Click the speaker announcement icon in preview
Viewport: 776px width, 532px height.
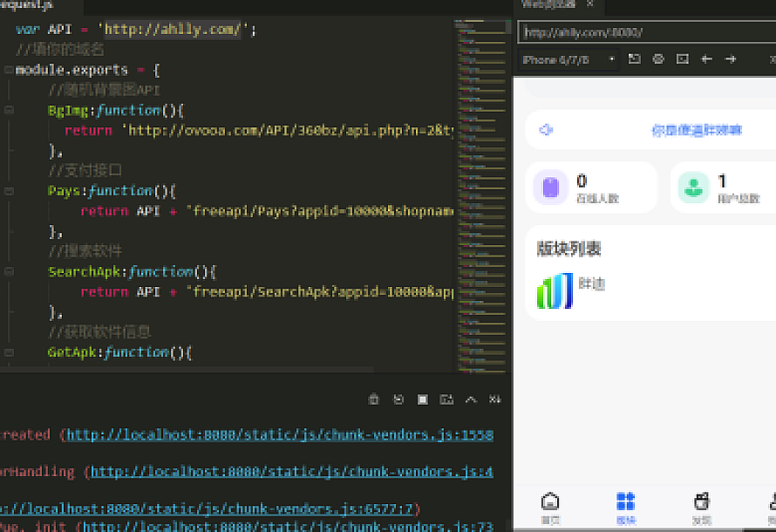point(546,130)
